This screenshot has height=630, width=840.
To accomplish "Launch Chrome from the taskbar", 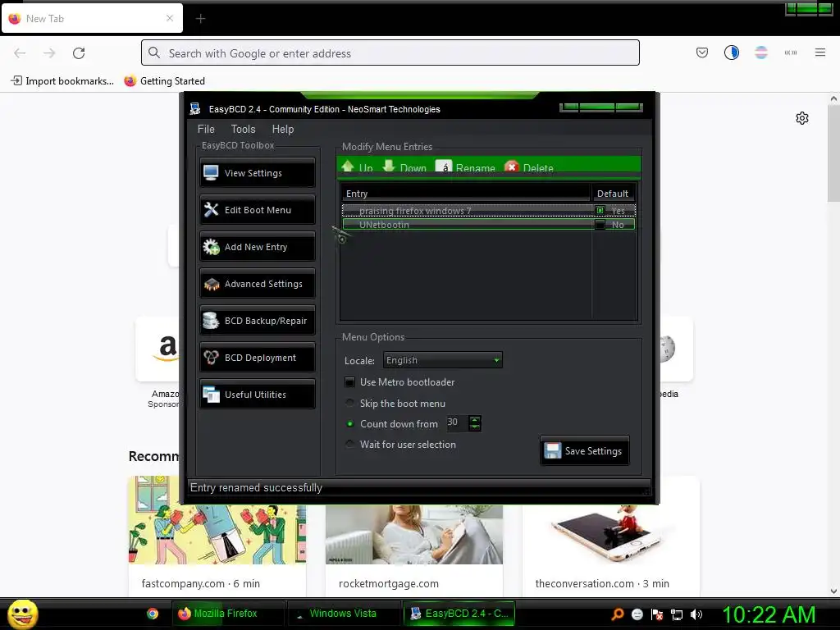I will 153,614.
